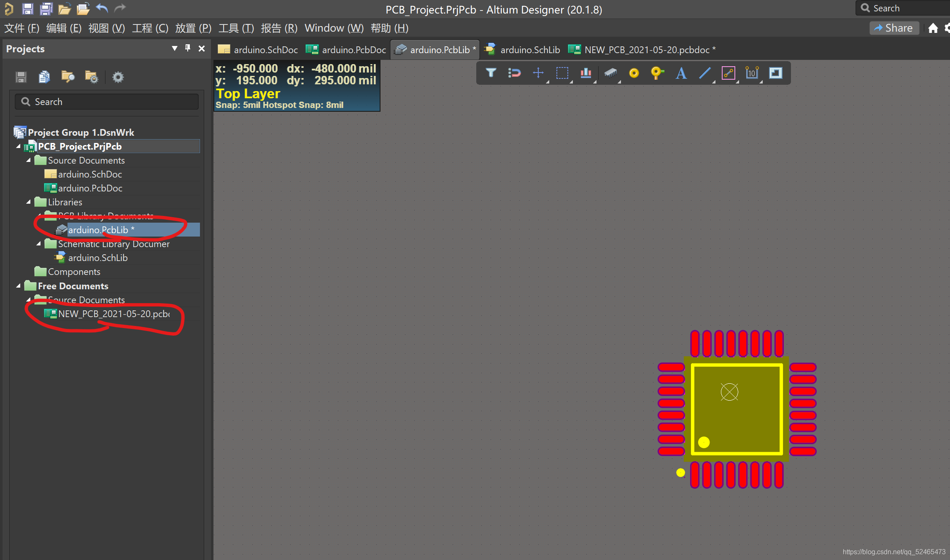Select the rectangle selection tool
The height and width of the screenshot is (560, 950).
tap(562, 73)
